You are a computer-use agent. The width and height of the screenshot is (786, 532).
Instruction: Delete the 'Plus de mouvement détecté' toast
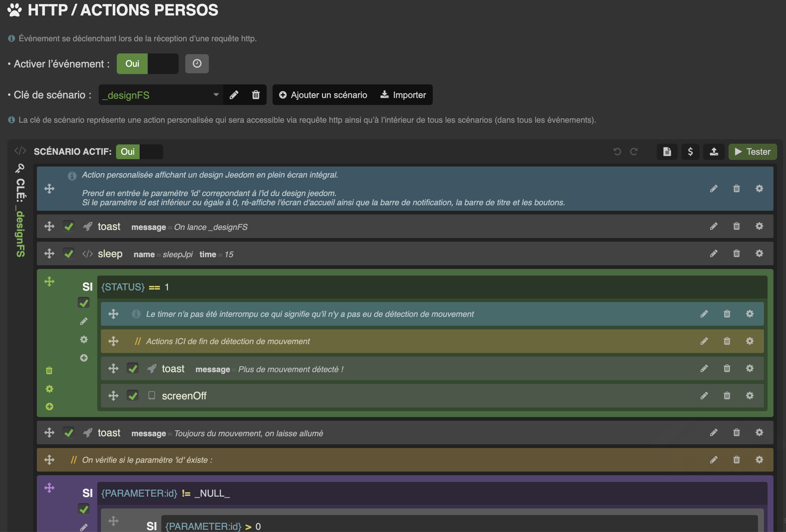tap(727, 368)
